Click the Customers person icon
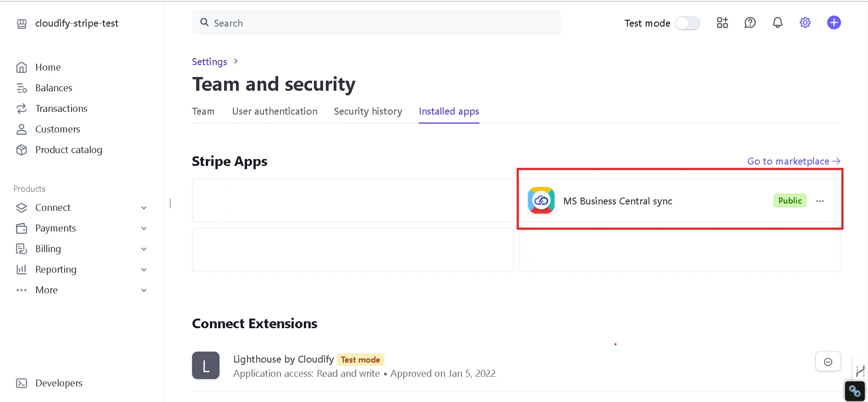 [22, 129]
